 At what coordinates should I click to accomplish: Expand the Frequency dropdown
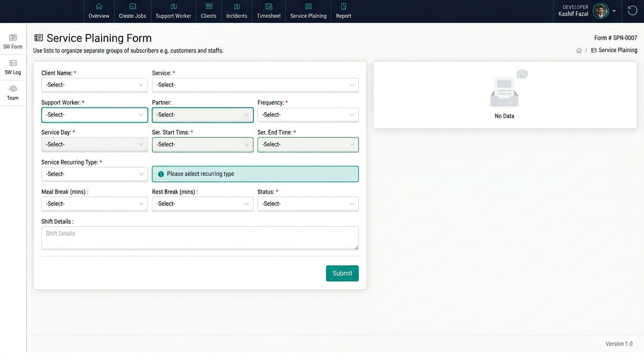click(308, 115)
